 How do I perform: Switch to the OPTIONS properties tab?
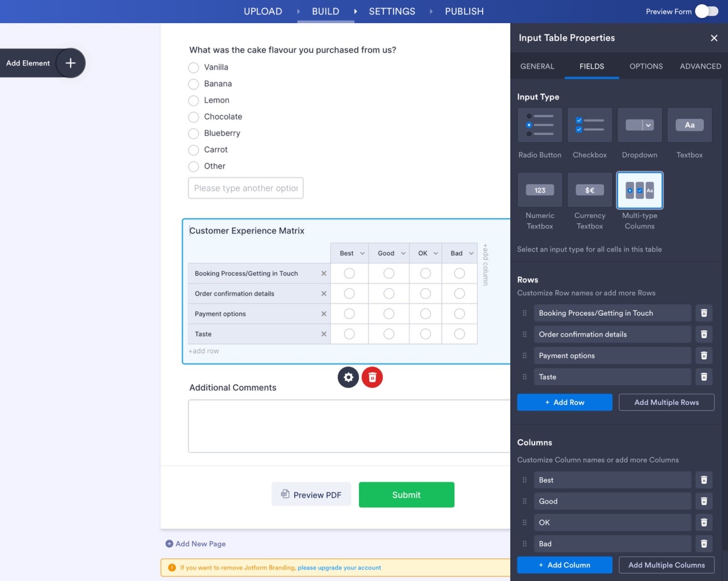click(646, 66)
